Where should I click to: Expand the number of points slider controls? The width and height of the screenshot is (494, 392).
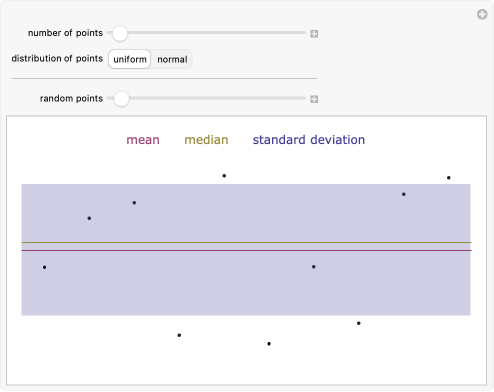314,34
